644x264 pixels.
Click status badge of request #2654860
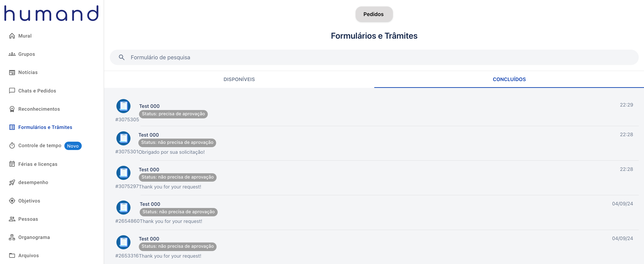[179, 212]
